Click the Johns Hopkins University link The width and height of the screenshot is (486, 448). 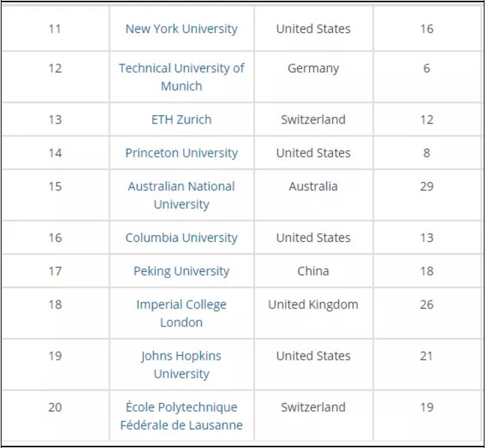click(181, 365)
